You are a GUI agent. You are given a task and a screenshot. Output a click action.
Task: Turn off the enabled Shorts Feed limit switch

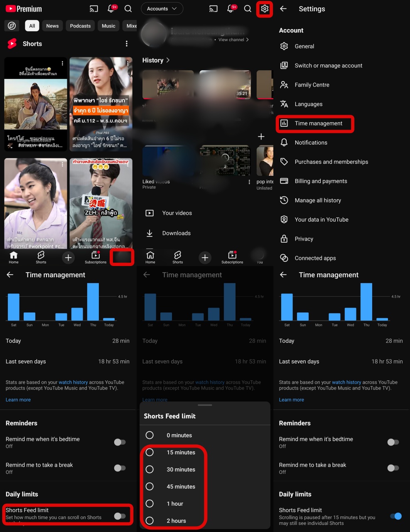(395, 516)
